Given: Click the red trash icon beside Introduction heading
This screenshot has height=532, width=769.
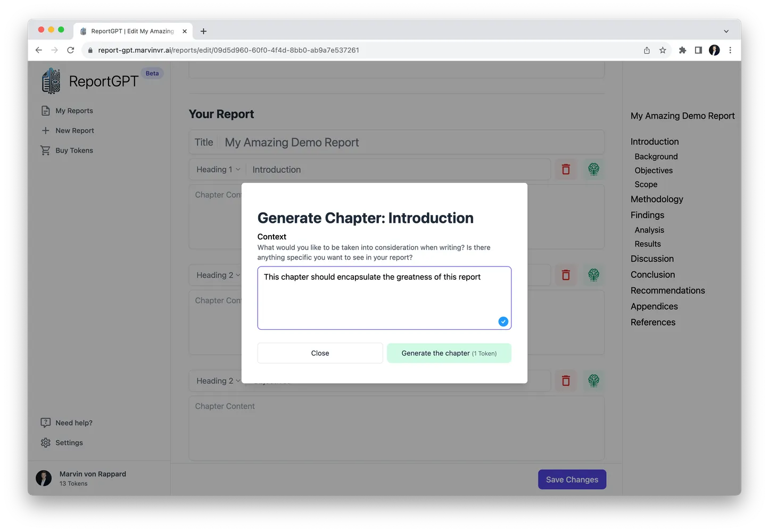Looking at the screenshot, I should [566, 169].
